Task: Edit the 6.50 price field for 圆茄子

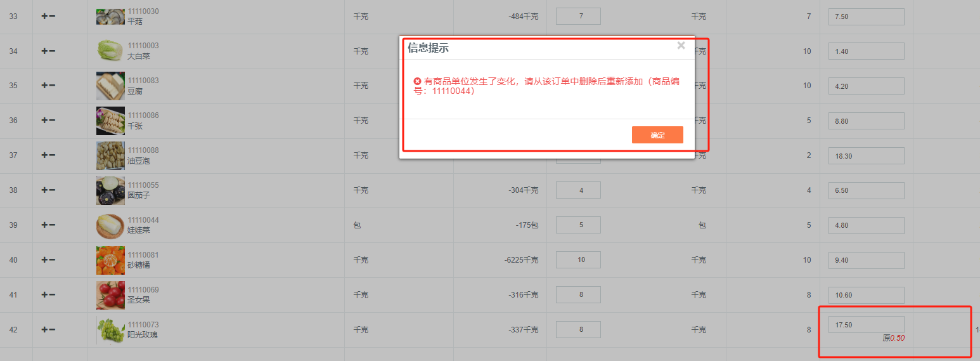Action: point(866,190)
